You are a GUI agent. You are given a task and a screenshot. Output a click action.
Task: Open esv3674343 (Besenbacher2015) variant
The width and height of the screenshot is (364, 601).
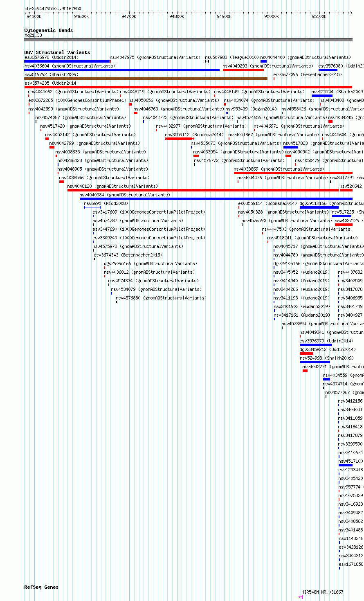(128, 255)
